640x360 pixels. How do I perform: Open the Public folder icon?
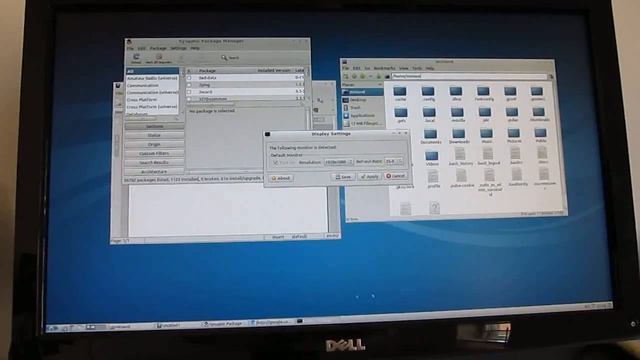pyautogui.click(x=540, y=133)
